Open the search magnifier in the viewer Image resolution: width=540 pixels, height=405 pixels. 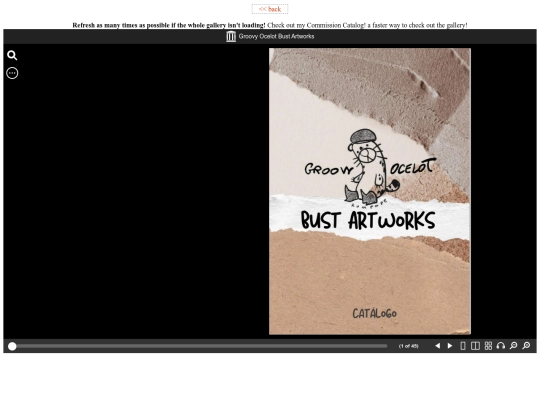(12, 55)
